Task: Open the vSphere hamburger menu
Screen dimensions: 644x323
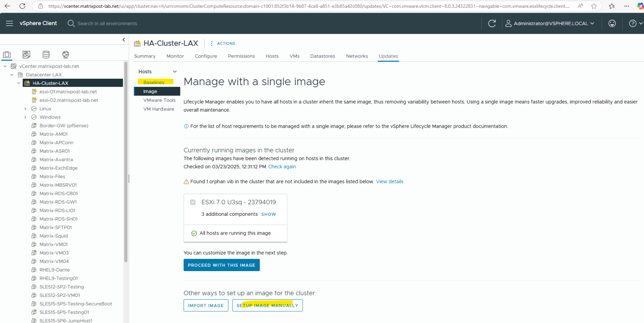Action: 9,23
